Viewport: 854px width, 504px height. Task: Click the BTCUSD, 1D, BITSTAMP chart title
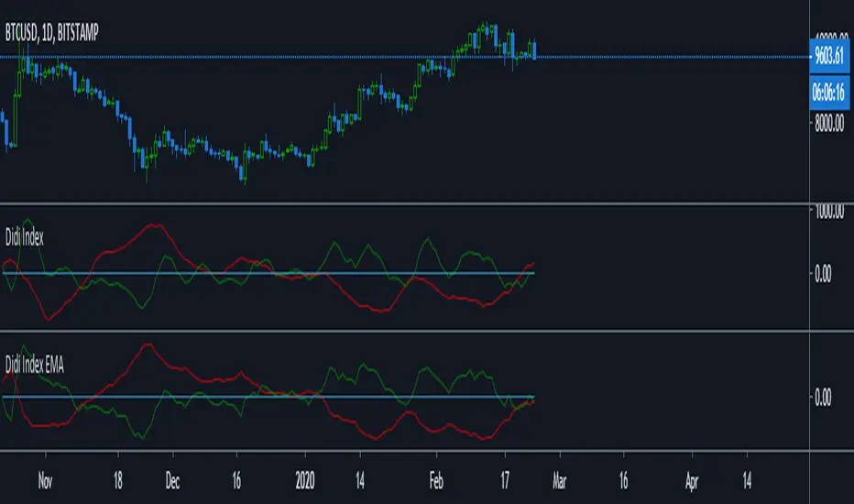51,33
